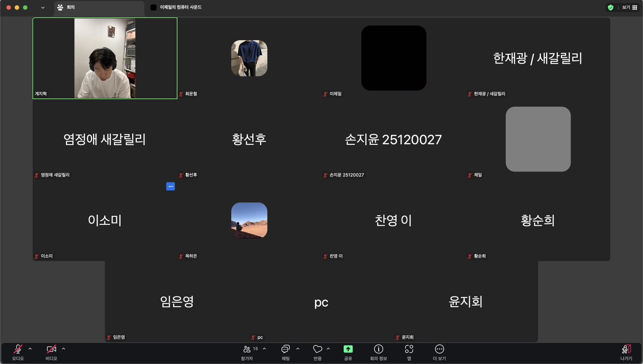The image size is (643, 364).
Task: Click 목하은's desert profile picture
Action: pos(249,220)
